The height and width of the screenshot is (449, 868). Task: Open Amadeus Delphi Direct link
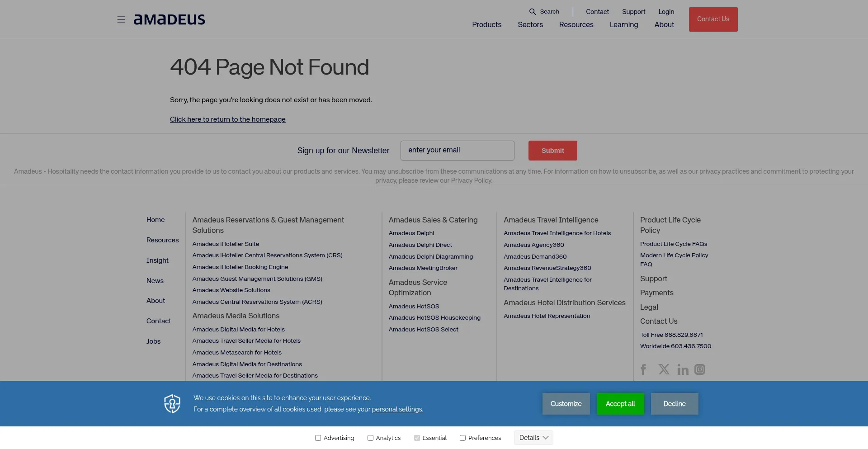point(420,245)
